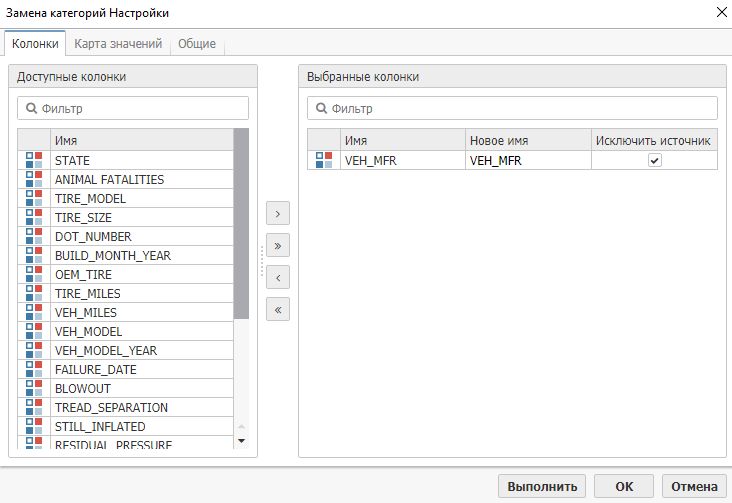The image size is (732, 503).
Task: Add all columns with double right arrow
Action: click(x=277, y=246)
